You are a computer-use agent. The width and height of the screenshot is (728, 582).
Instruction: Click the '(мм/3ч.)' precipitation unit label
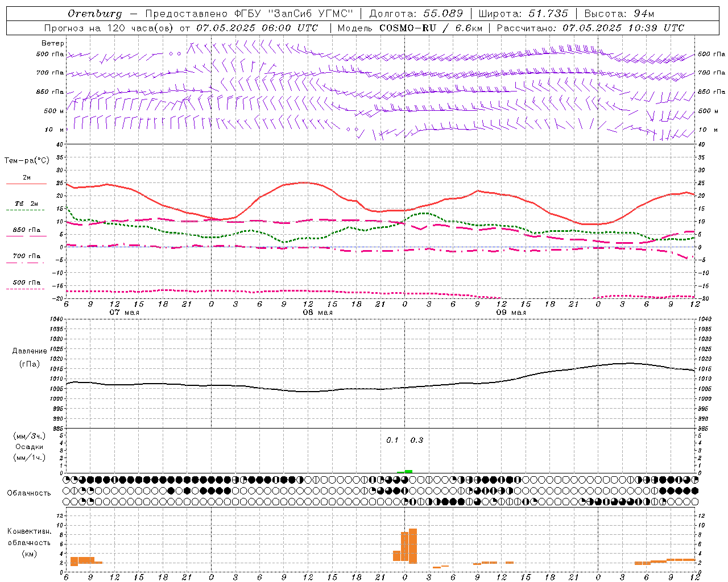[x=30, y=436]
